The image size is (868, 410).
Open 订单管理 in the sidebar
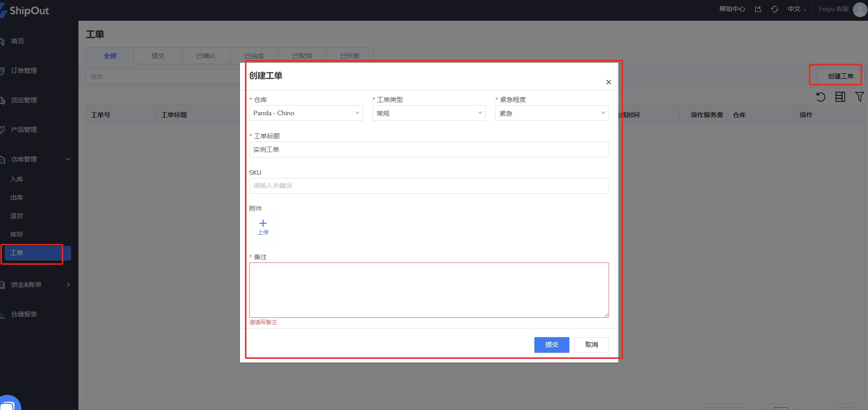pyautogui.click(x=24, y=71)
